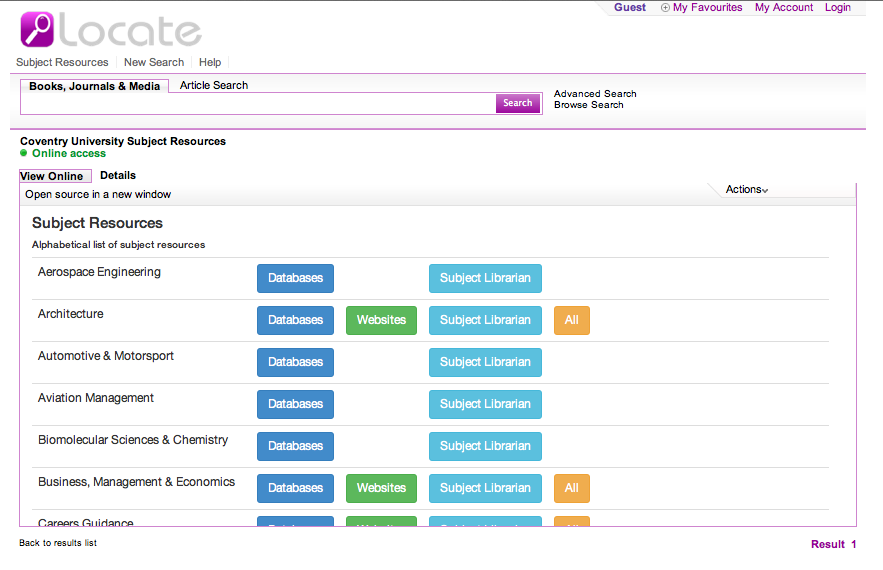Click the Business, Management & Economics subject name
Image resolution: width=883 pixels, height=570 pixels.
tap(136, 482)
